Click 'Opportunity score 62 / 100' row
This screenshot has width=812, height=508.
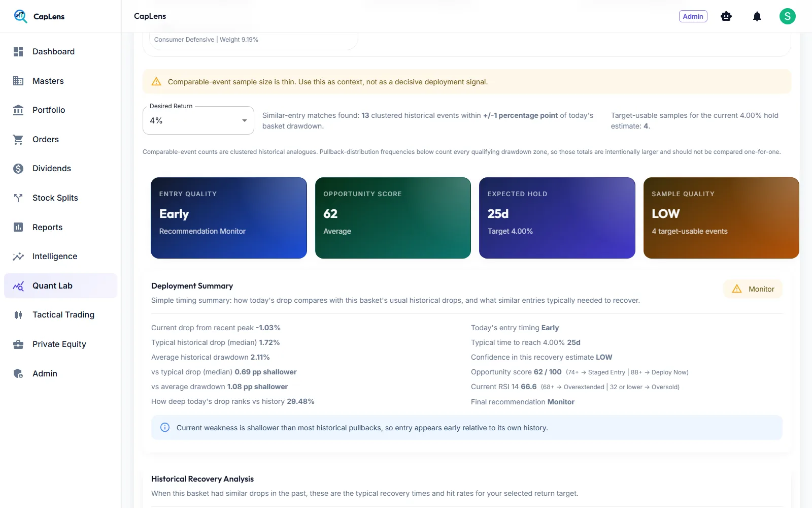point(580,372)
